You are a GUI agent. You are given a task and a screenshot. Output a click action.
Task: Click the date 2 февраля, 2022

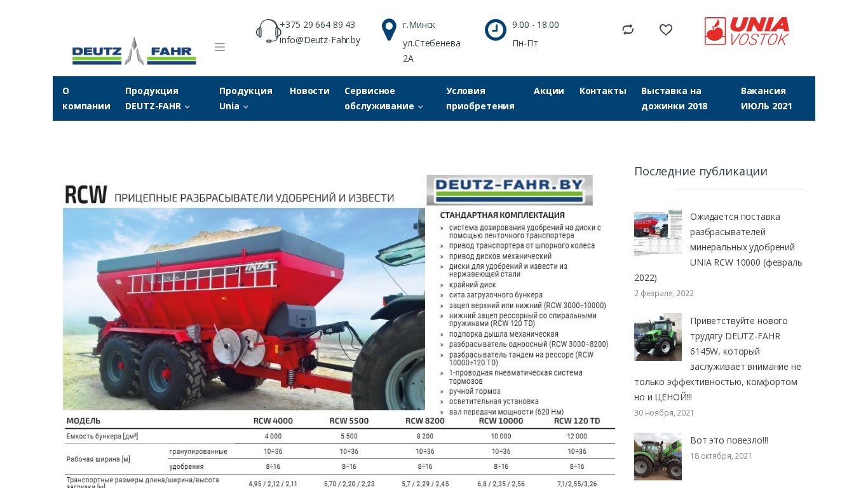pos(664,293)
